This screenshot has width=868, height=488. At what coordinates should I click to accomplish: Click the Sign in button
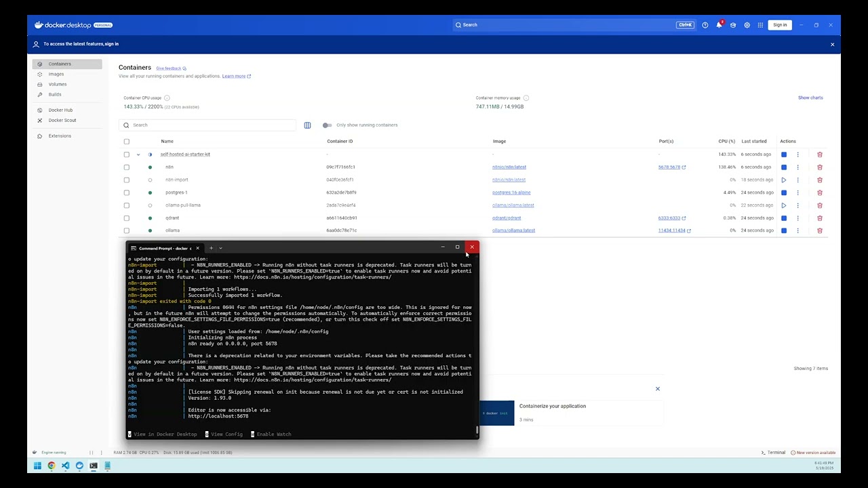click(x=780, y=25)
